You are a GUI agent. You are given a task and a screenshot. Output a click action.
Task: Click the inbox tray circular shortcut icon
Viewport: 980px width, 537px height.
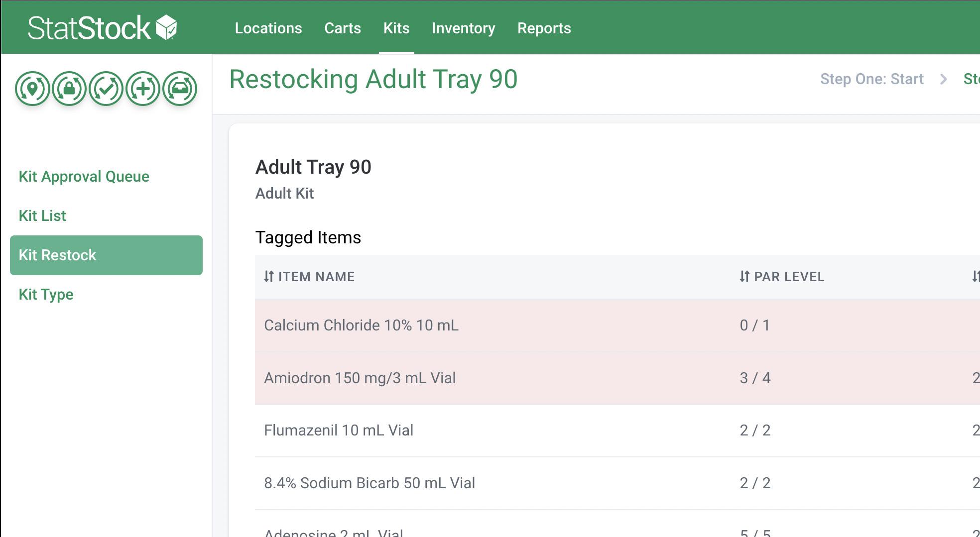[180, 89]
